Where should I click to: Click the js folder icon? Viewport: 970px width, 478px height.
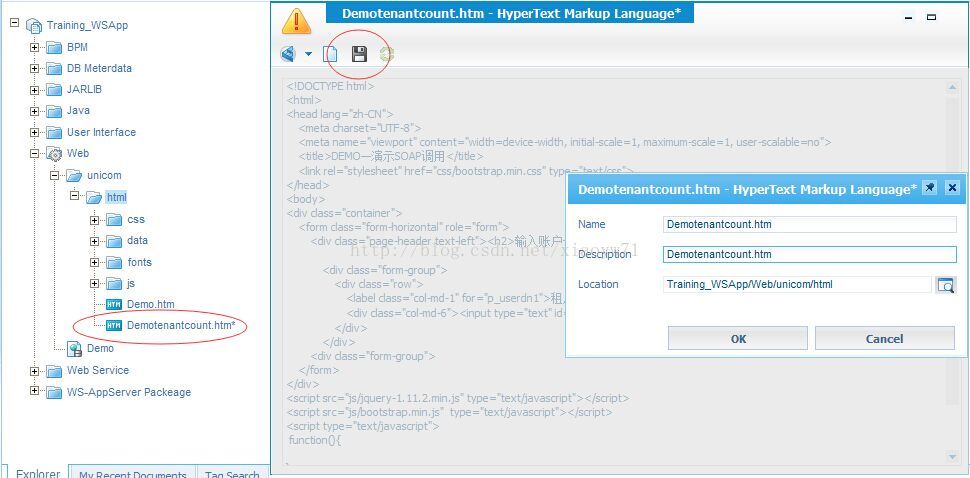(114, 284)
